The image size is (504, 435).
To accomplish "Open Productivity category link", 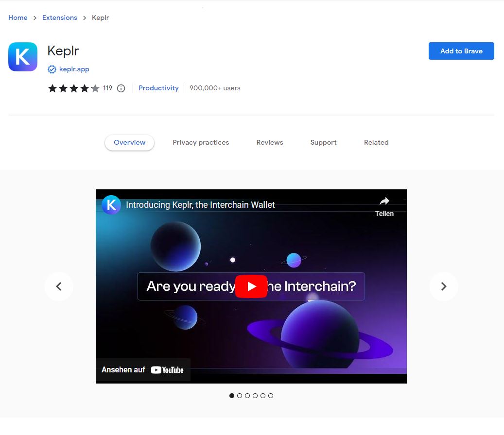I will 158,88.
